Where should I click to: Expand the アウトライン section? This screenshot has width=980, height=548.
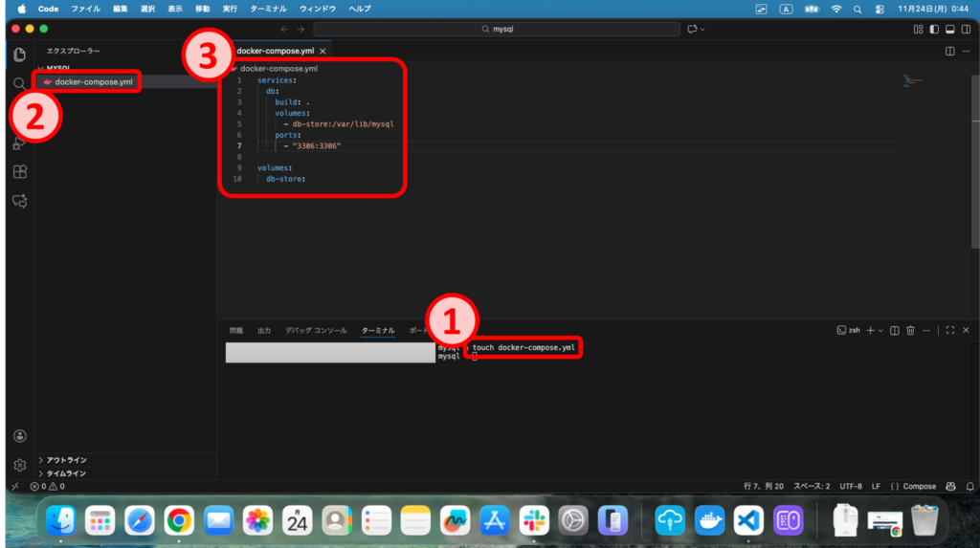(x=66, y=460)
